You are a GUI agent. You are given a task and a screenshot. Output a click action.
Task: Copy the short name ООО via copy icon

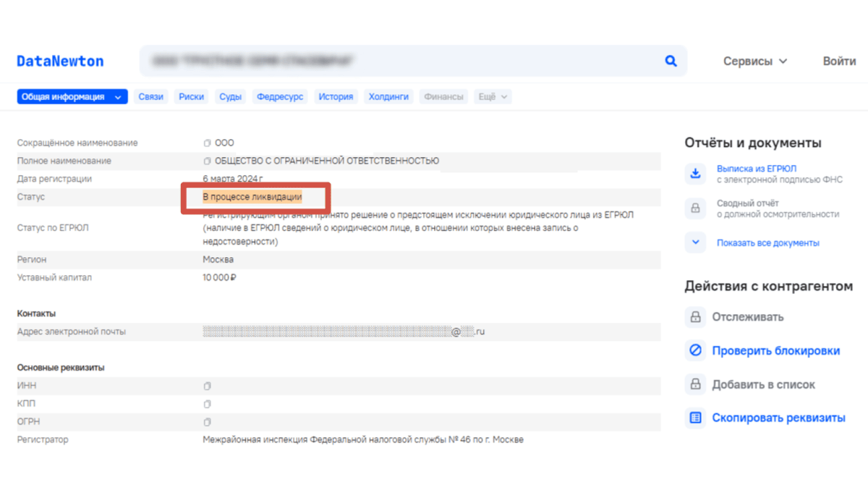click(208, 143)
